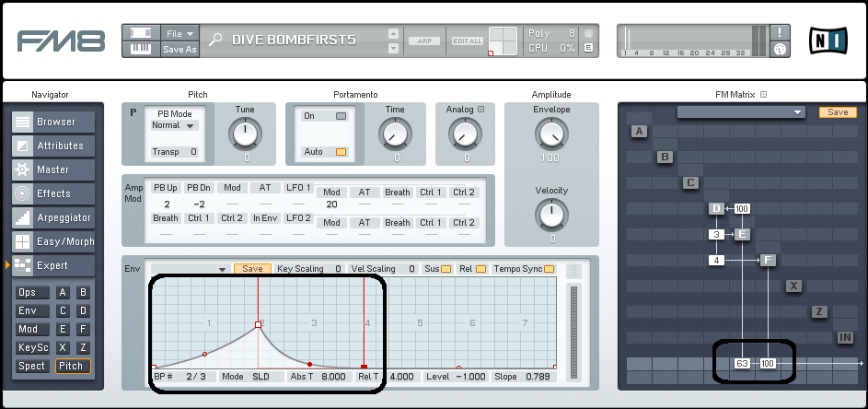Open the Effects page in Navigator
The width and height of the screenshot is (868, 409).
(x=55, y=193)
